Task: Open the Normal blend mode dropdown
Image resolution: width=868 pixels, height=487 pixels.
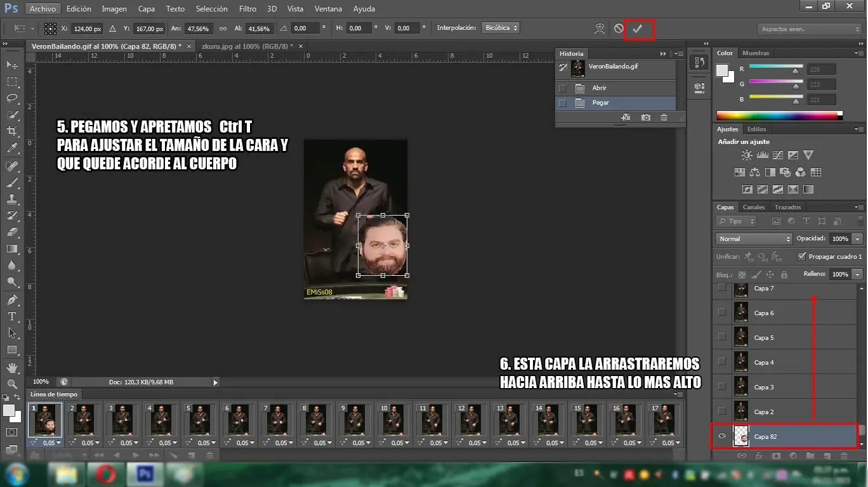Action: (x=754, y=238)
